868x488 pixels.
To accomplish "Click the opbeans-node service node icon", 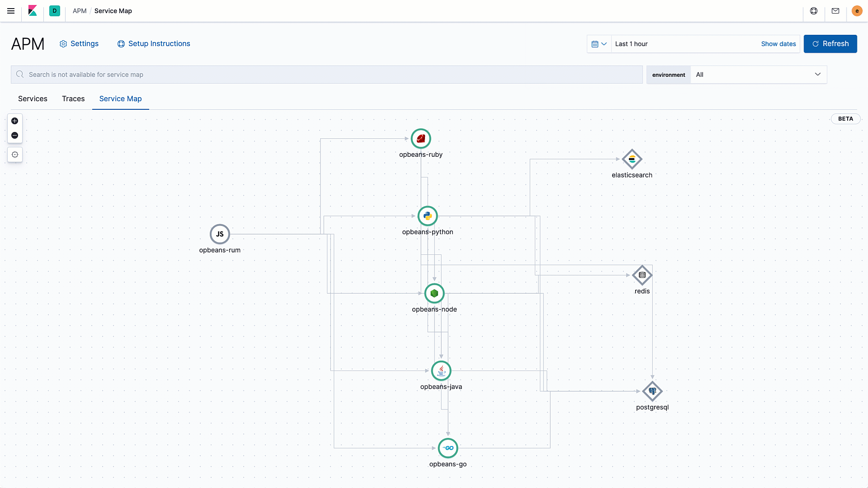I will (434, 292).
